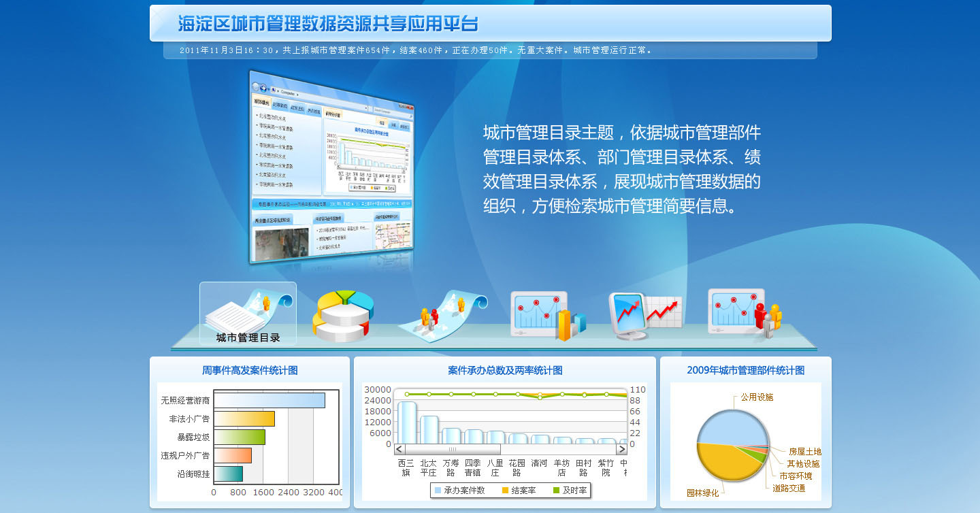The height and width of the screenshot is (513, 980).
Task: Click the 及时率 green legend swatch
Action: click(x=556, y=491)
